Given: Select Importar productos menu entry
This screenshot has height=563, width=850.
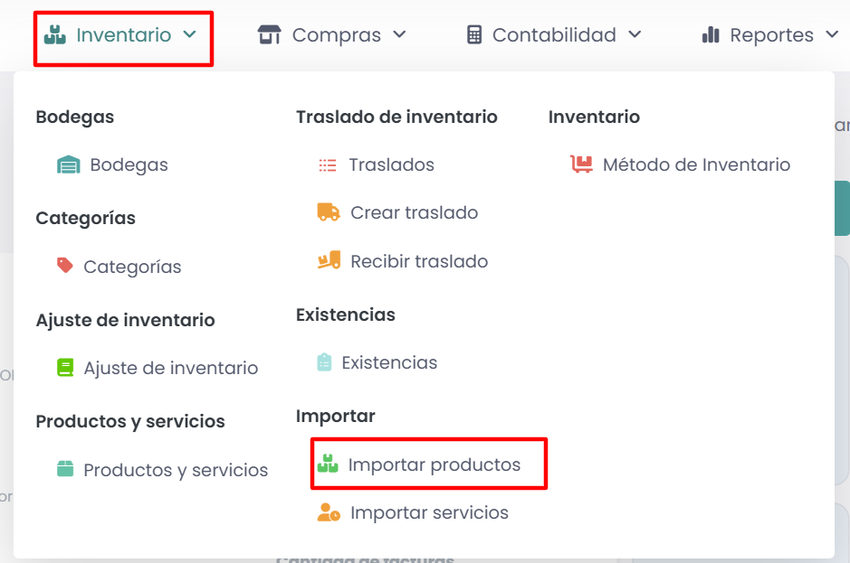Looking at the screenshot, I should [434, 465].
